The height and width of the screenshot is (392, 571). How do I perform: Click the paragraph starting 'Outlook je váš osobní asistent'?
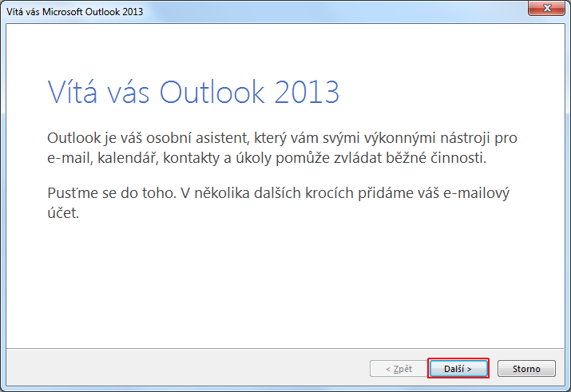pyautogui.click(x=282, y=148)
